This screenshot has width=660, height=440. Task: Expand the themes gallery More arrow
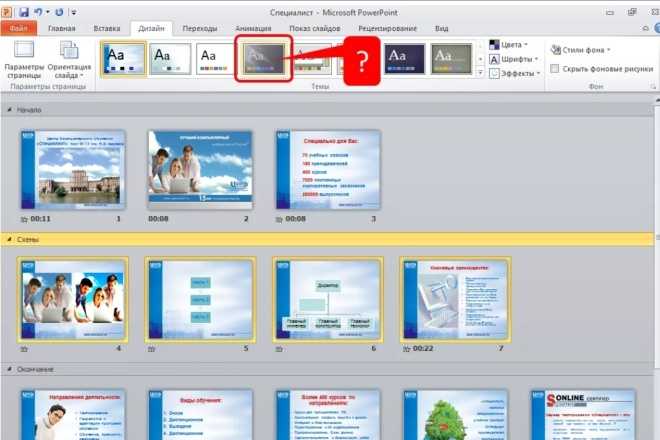[480, 73]
